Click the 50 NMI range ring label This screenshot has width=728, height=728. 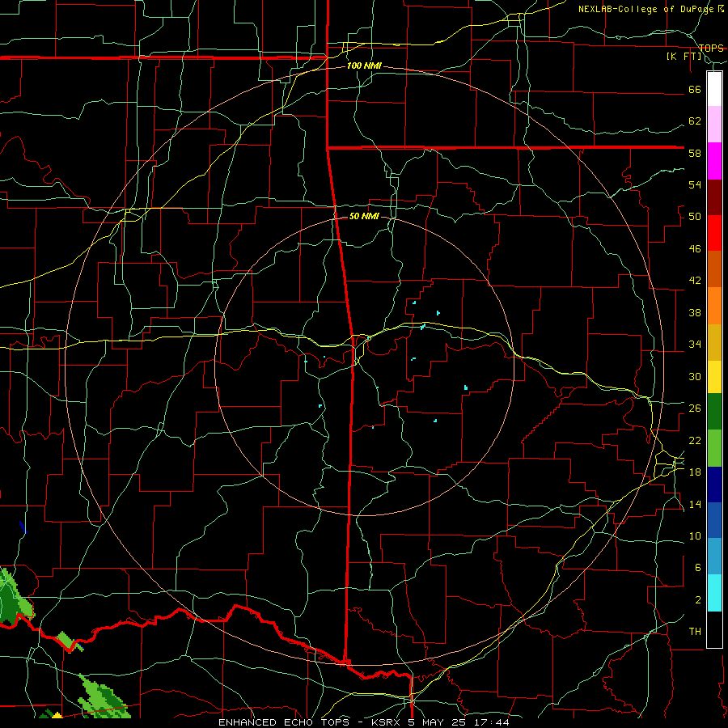click(364, 216)
